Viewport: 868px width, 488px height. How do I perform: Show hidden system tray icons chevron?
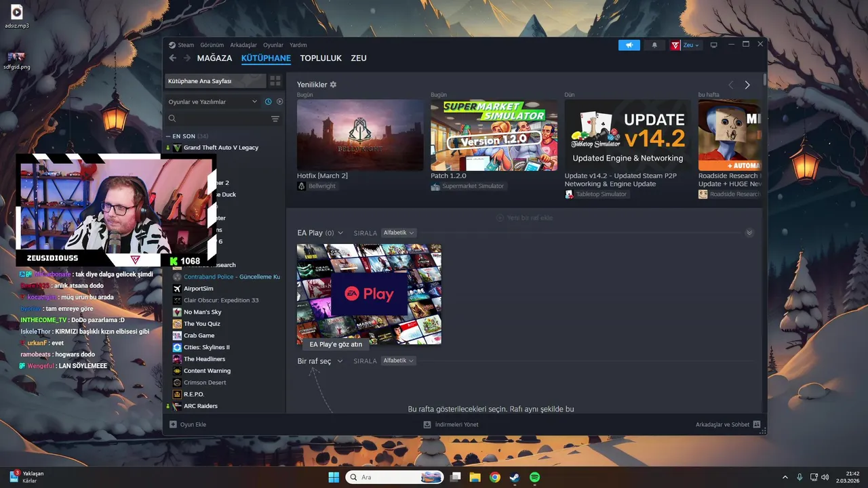pos(785,477)
